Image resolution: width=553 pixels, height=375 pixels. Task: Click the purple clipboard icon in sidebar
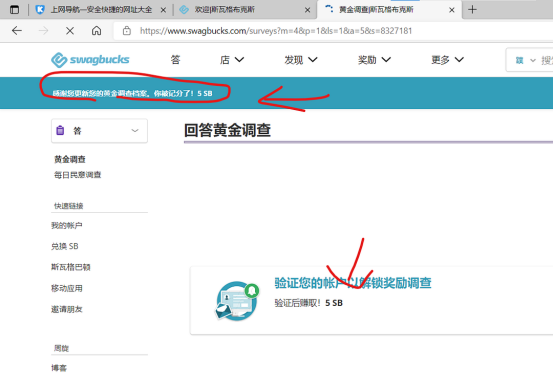tap(60, 131)
